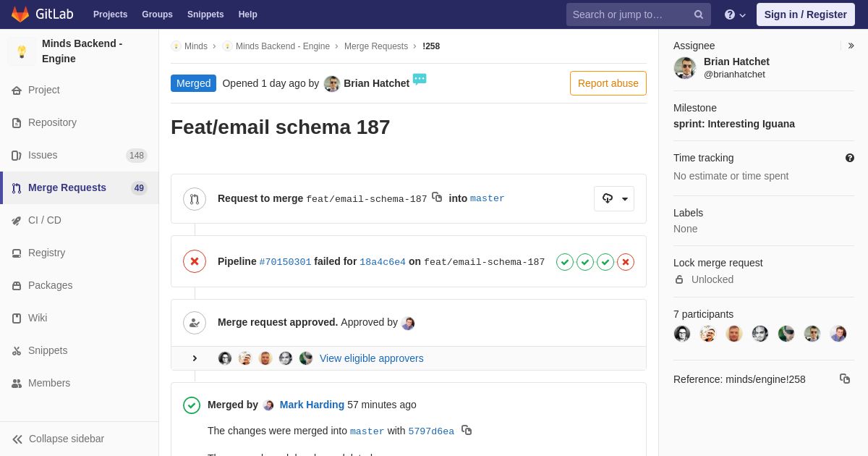Viewport: 868px width, 456px height.
Task: Click milestone sprint: Interesting Iguana
Action: [734, 124]
